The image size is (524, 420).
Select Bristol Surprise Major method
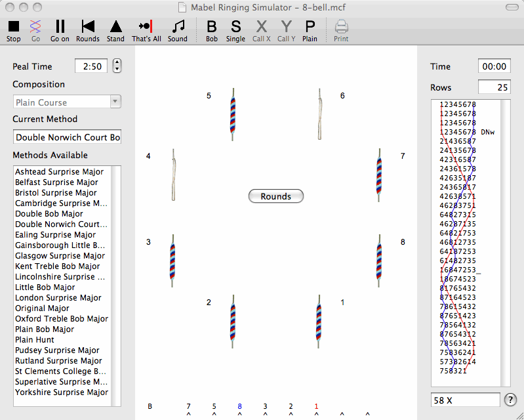click(x=56, y=193)
